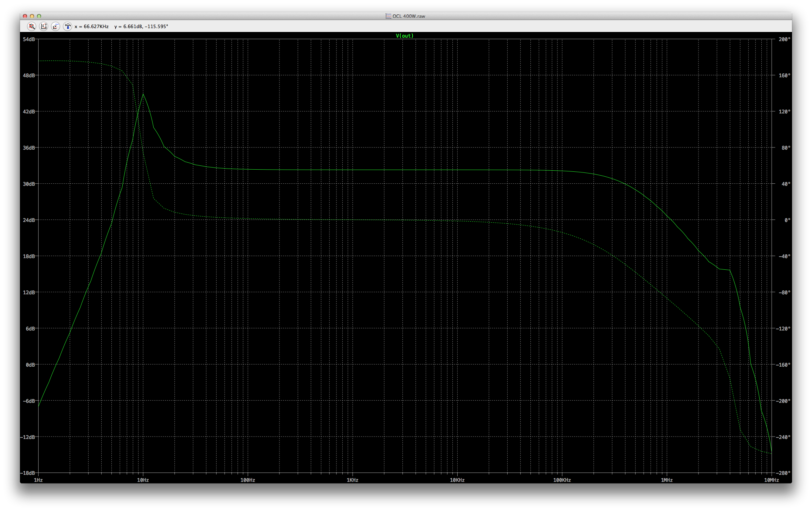Open the hammer control panel icon
Screen dimensions: 812x511
(x=67, y=26)
